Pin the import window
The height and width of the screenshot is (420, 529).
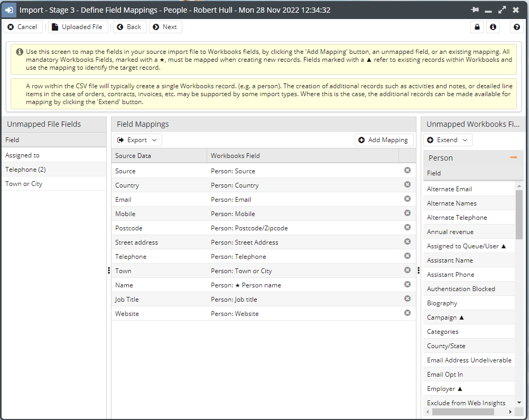pyautogui.click(x=475, y=10)
